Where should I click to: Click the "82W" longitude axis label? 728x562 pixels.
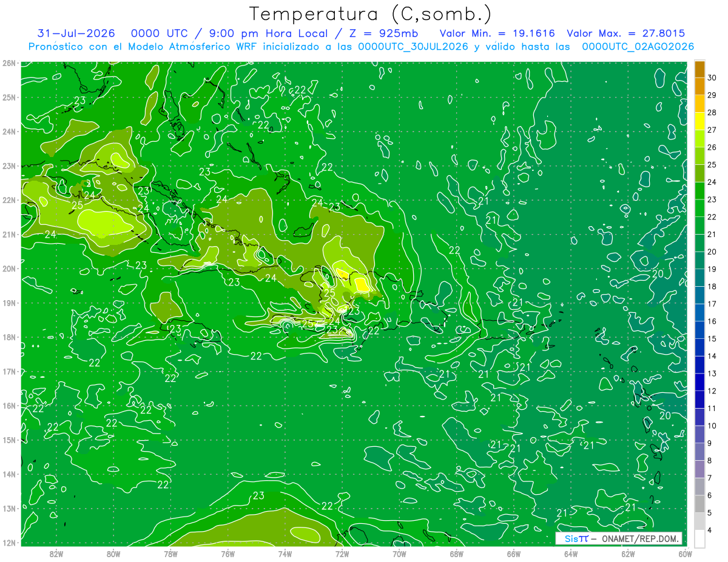click(56, 554)
